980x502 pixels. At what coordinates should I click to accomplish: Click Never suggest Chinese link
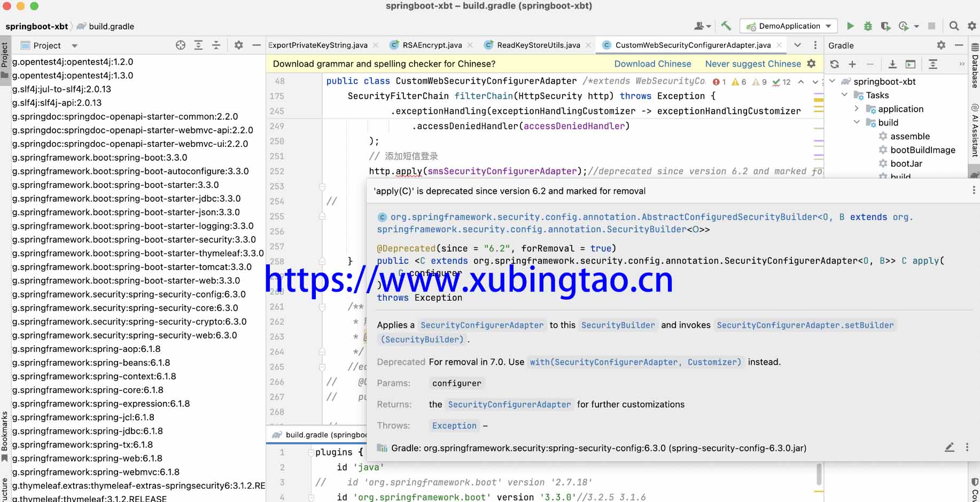pos(753,64)
